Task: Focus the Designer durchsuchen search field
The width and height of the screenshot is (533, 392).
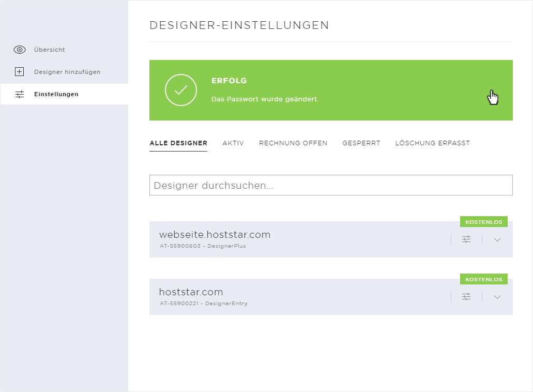Action: click(331, 185)
